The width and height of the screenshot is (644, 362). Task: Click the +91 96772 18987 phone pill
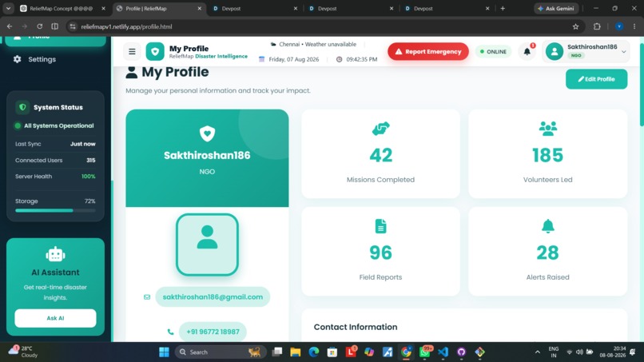tap(213, 332)
